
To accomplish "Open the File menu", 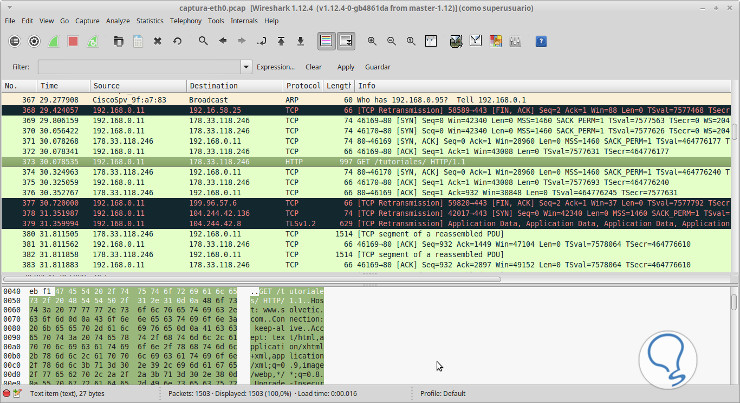I will pyautogui.click(x=10, y=21).
